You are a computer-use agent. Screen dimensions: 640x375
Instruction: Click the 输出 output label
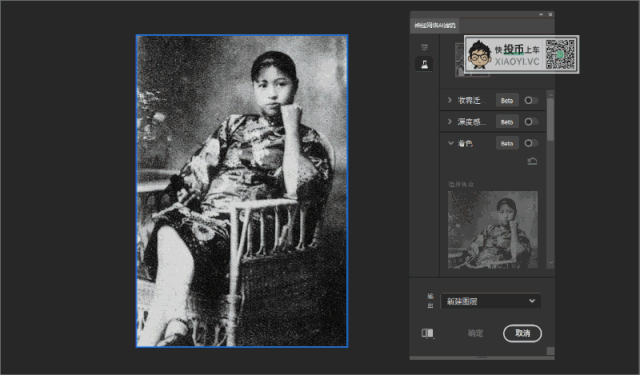430,301
